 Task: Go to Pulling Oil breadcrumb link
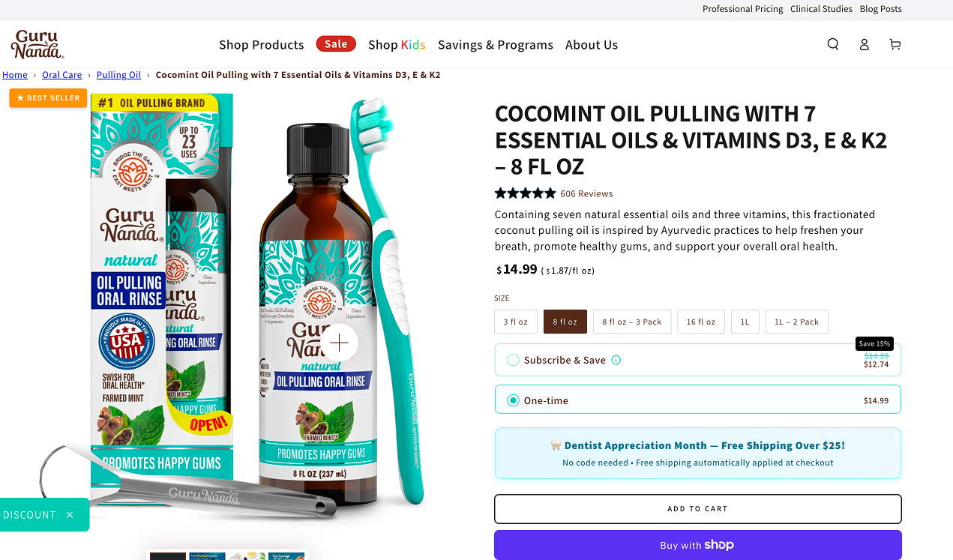click(118, 75)
